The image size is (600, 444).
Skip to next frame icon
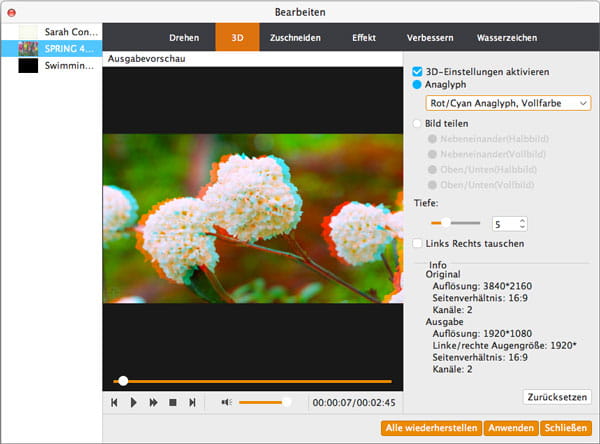coord(192,402)
